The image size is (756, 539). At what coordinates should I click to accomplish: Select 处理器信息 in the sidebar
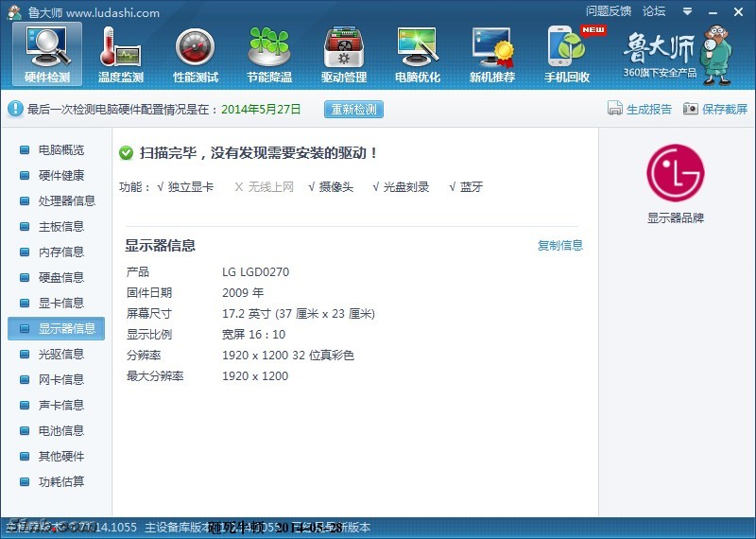66,201
